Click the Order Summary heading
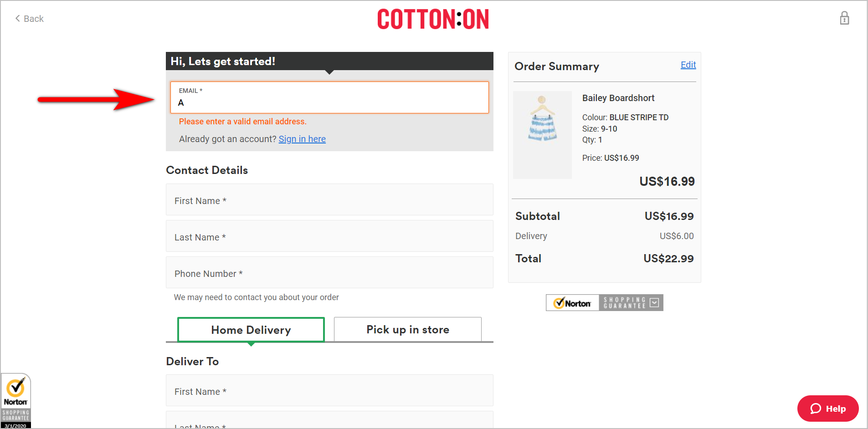This screenshot has width=868, height=429. 556,66
